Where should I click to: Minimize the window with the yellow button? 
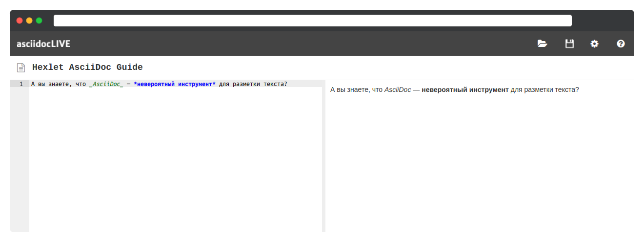[x=29, y=21]
